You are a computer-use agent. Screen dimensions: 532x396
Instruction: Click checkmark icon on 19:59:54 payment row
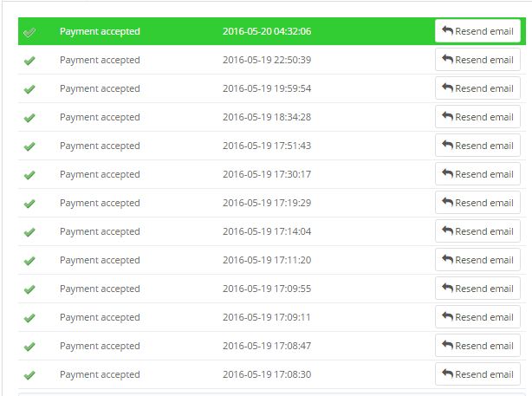(29, 89)
